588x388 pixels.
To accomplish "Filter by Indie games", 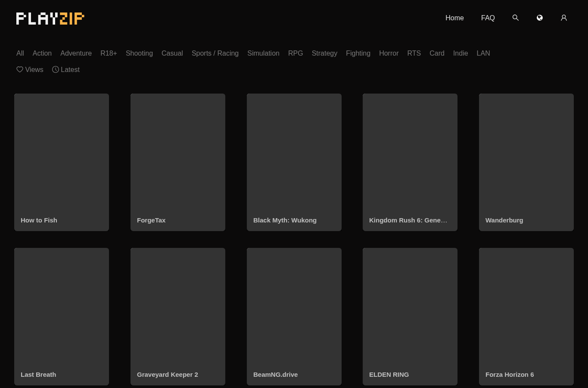I will click(x=460, y=53).
